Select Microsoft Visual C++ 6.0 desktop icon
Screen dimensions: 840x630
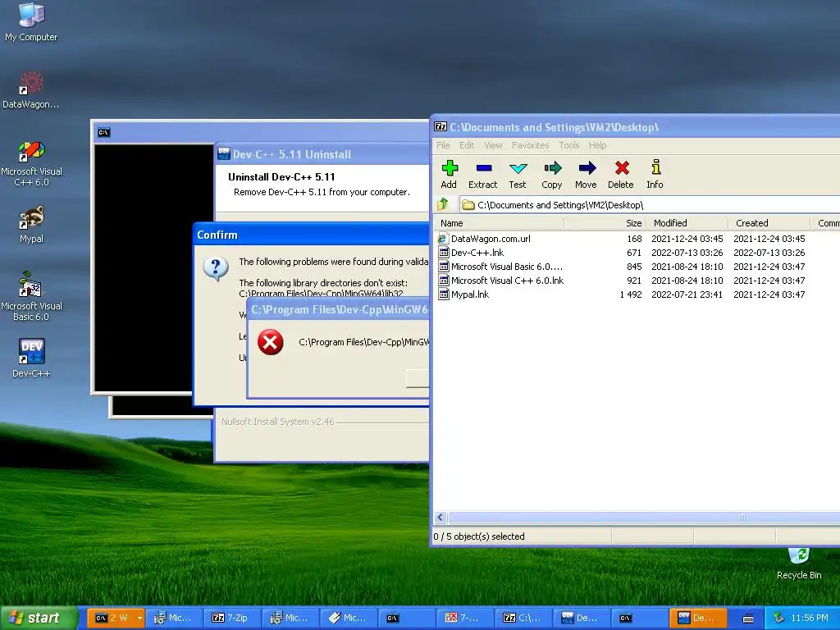coord(31,163)
